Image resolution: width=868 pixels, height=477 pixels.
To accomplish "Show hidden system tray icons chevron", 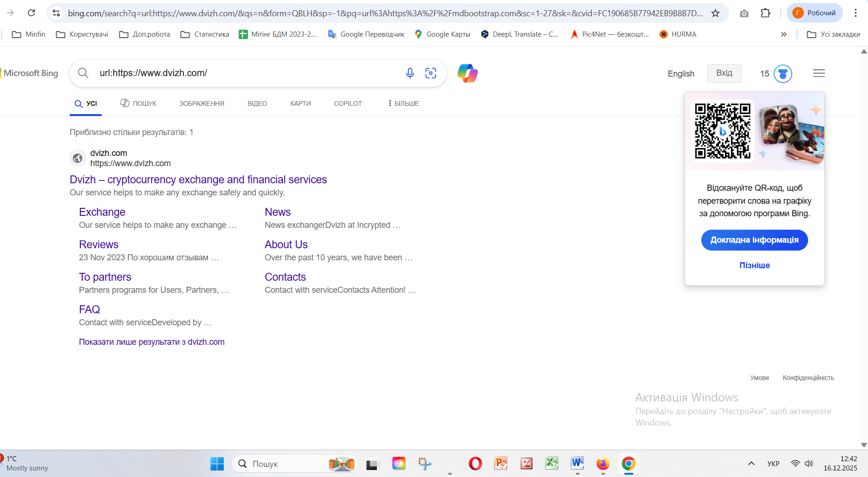I will tap(751, 464).
